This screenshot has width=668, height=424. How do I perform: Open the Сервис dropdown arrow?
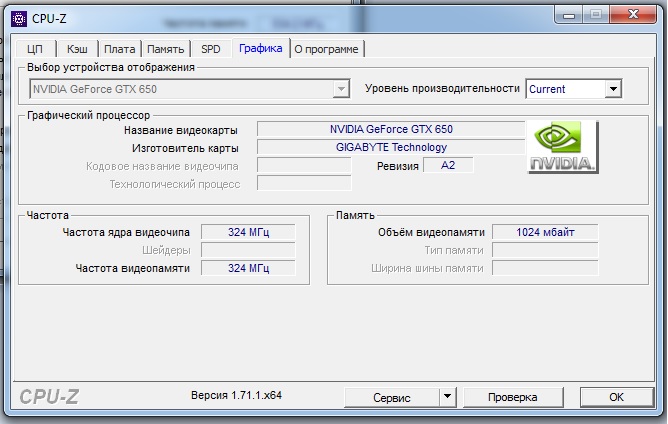pyautogui.click(x=447, y=397)
